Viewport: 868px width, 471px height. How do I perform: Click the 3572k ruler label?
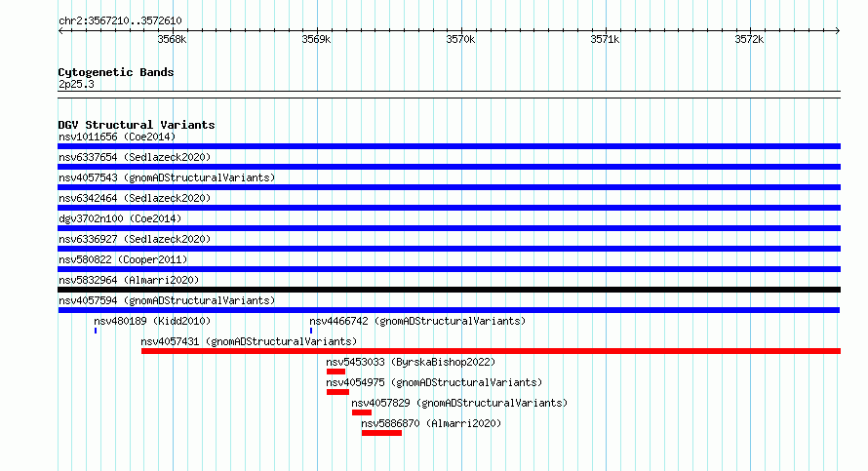pyautogui.click(x=749, y=39)
